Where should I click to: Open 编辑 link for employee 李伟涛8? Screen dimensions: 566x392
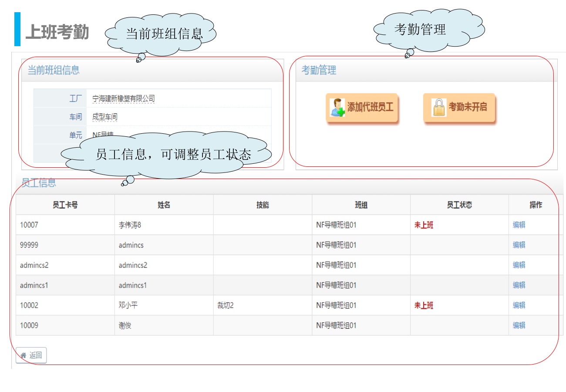(519, 225)
